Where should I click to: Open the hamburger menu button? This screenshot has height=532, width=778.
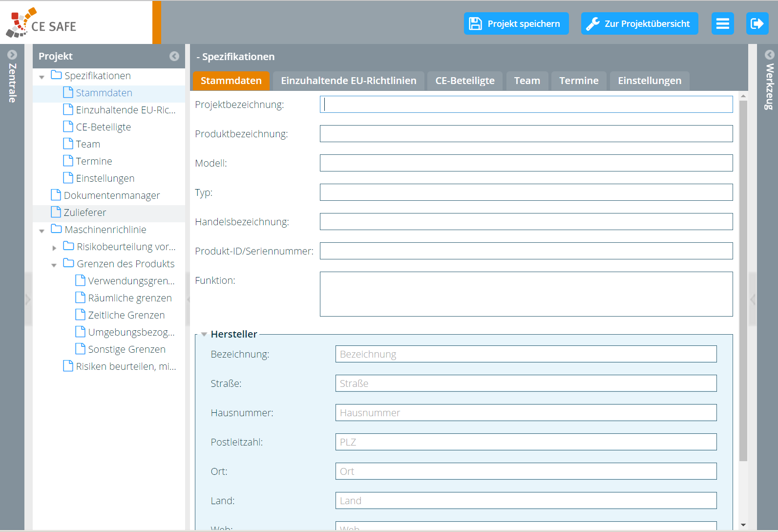[x=722, y=23]
